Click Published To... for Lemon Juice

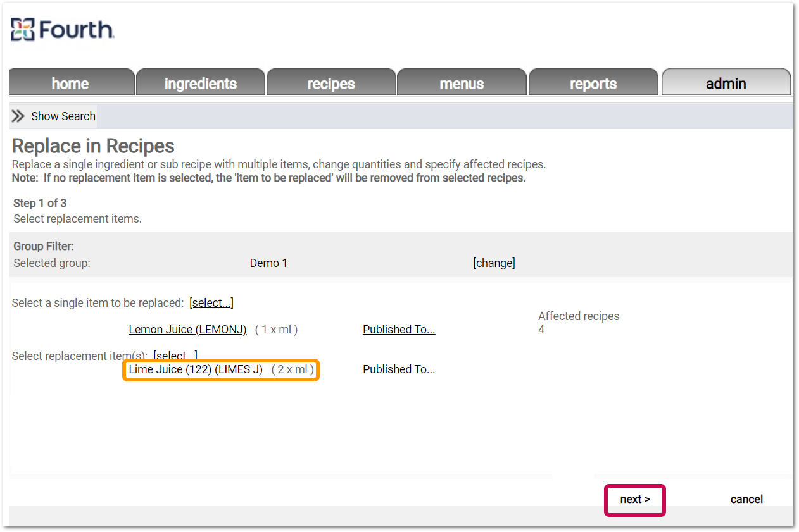click(399, 330)
